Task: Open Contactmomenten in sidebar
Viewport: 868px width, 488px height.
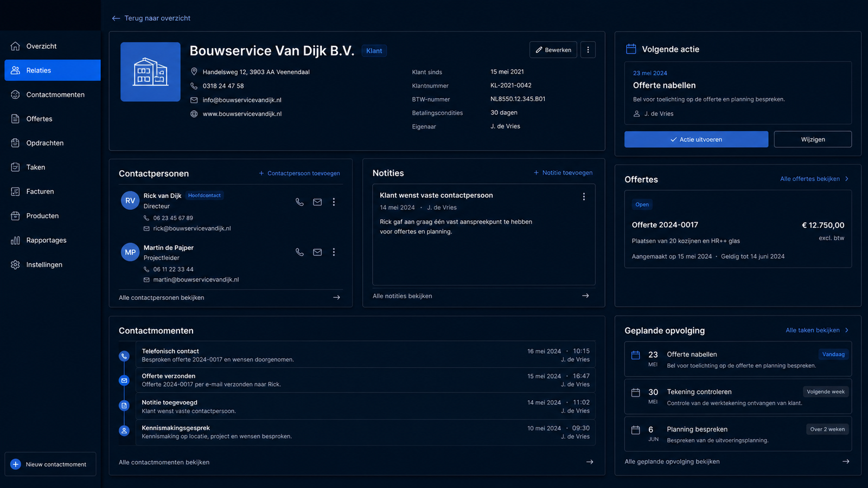Action: coord(52,94)
